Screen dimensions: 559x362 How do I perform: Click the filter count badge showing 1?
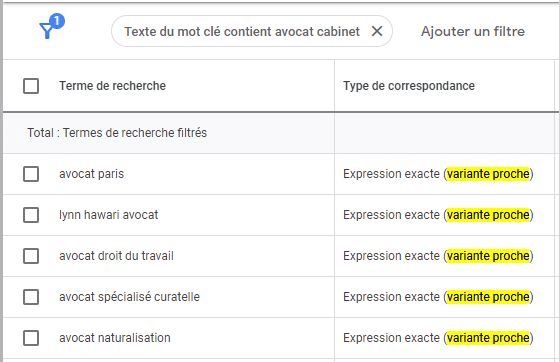[x=57, y=21]
